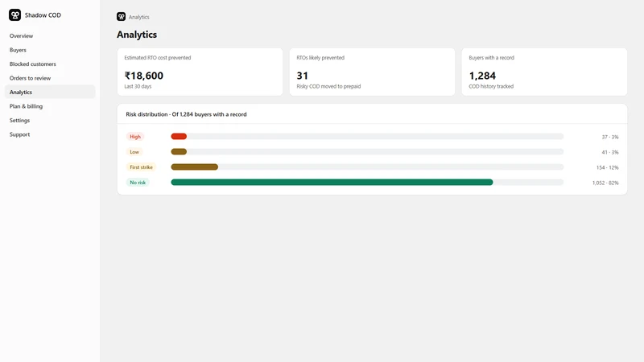Select Orders to review

[x=30, y=78]
